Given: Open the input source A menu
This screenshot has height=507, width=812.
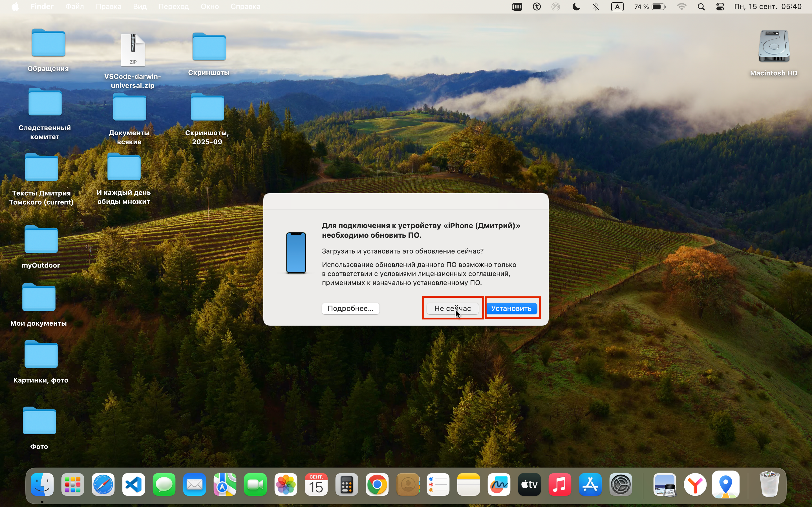Looking at the screenshot, I should [x=617, y=7].
